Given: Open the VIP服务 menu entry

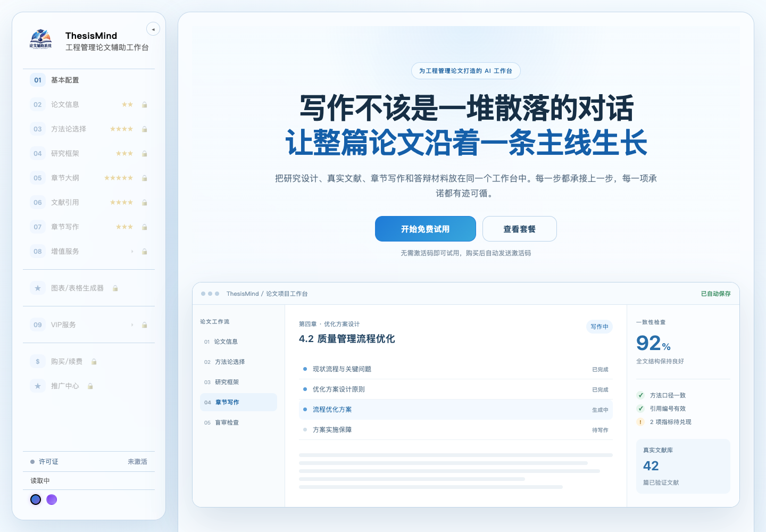Looking at the screenshot, I should (89, 325).
